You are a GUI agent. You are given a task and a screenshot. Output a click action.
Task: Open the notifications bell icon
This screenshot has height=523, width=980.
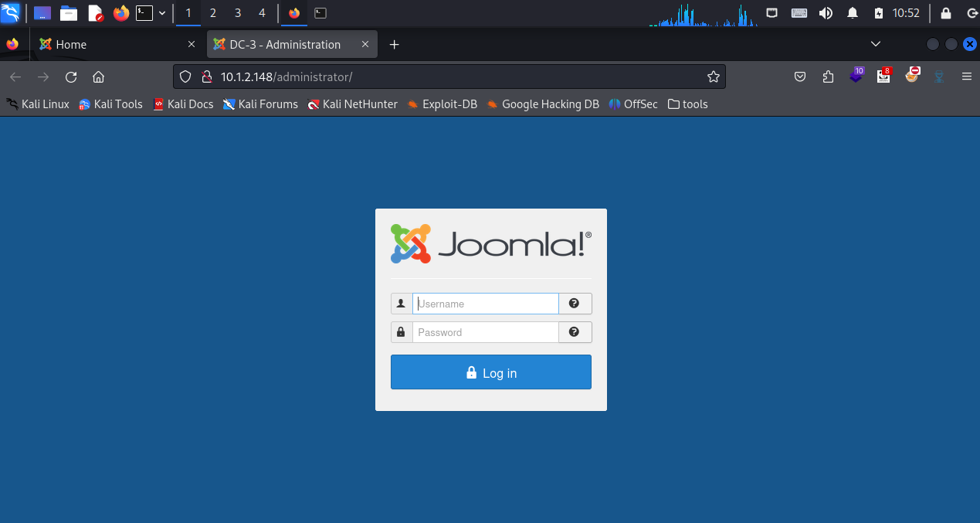point(853,13)
